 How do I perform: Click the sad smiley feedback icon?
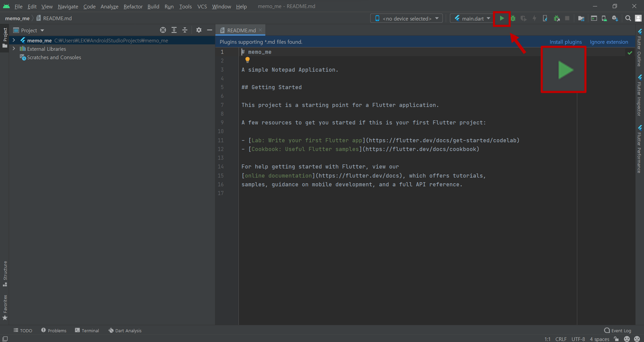click(x=637, y=339)
